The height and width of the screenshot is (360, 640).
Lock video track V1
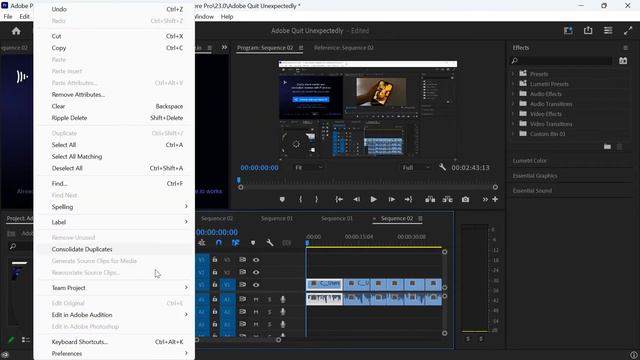215,285
